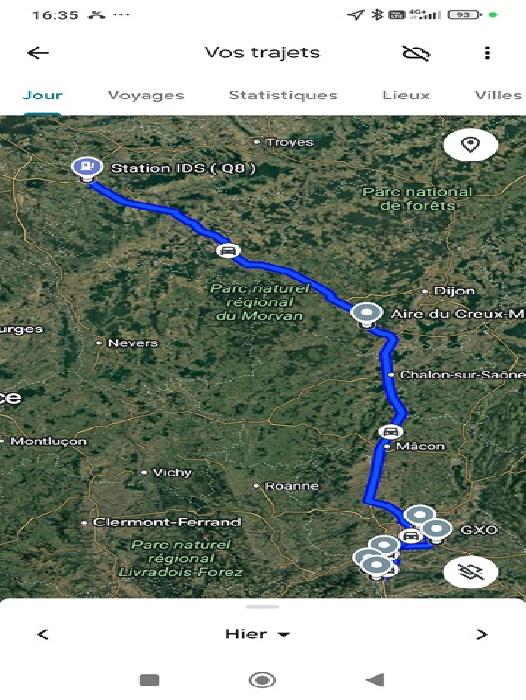Image resolution: width=526 pixels, height=700 pixels.
Task: Open the Villes tab
Action: (498, 95)
